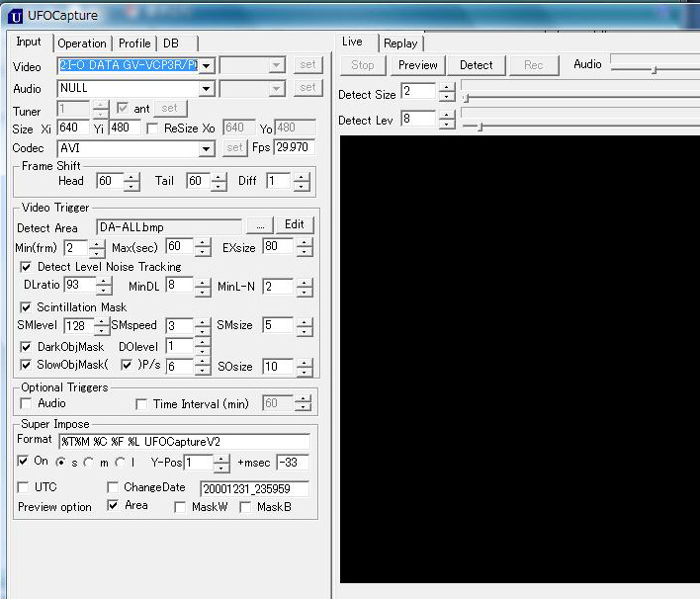
Task: Increase the Max(sec) spinner value
Action: 203,242
